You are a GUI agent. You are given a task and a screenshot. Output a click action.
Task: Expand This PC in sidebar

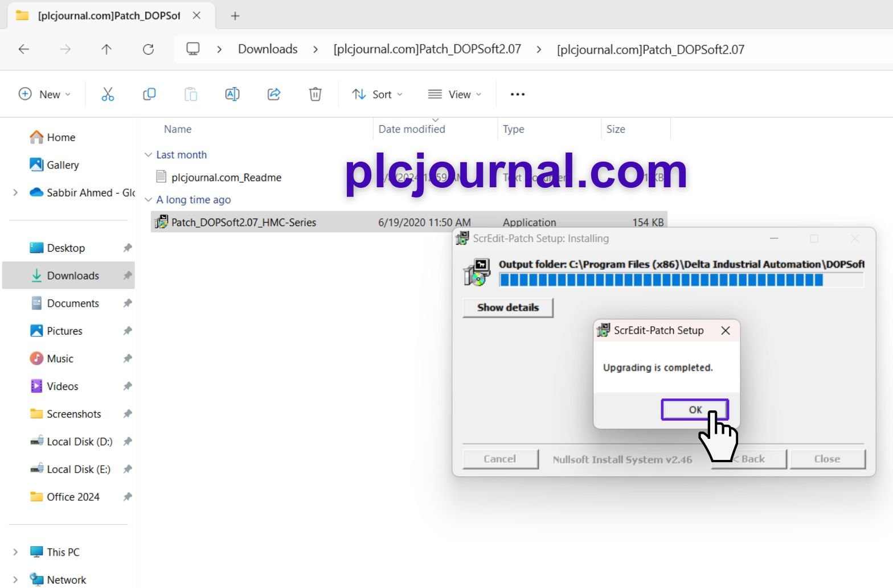point(15,552)
